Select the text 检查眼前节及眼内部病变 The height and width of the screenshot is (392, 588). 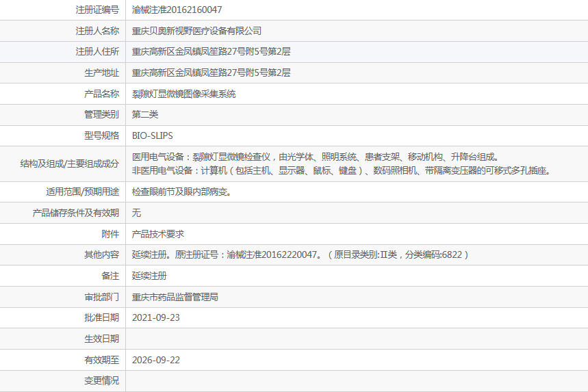pyautogui.click(x=181, y=192)
